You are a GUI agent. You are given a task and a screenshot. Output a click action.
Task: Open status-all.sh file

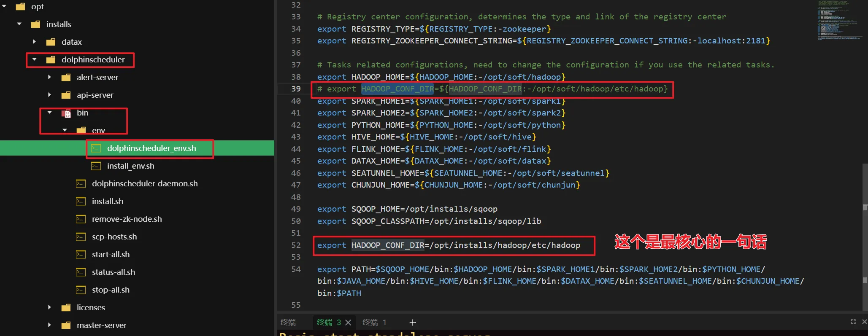(114, 272)
